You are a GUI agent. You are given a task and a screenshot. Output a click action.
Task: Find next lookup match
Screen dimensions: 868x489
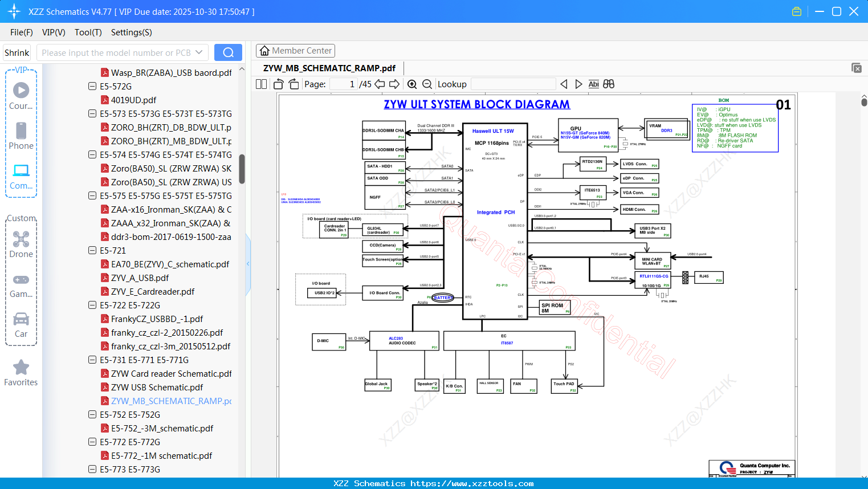click(x=578, y=84)
